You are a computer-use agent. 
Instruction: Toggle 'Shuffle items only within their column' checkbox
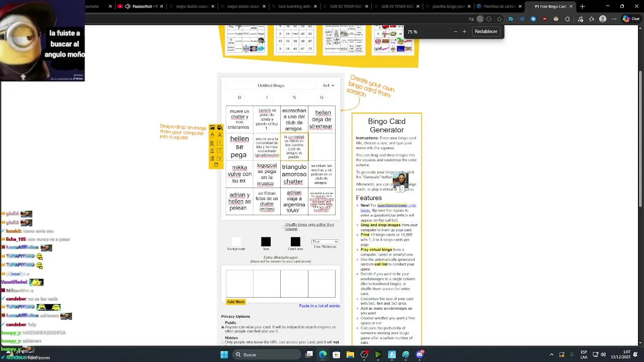(283, 226)
